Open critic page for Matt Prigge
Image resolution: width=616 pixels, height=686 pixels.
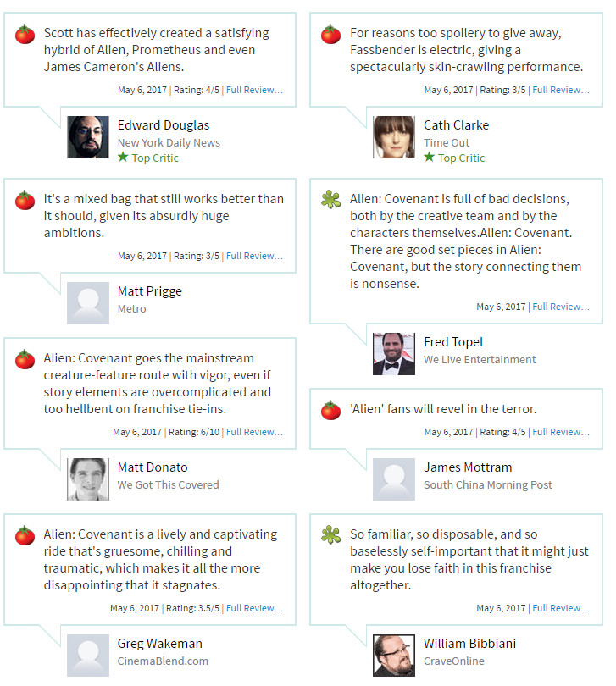(x=149, y=291)
